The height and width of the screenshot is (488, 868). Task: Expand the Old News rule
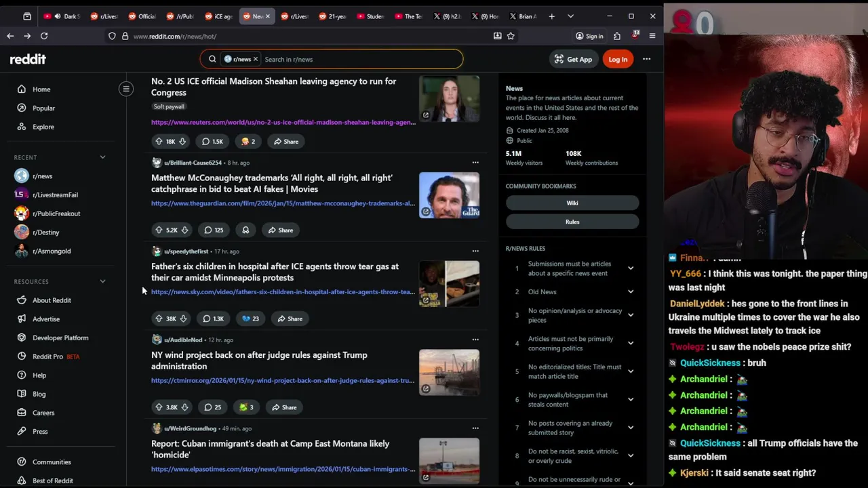pos(630,291)
